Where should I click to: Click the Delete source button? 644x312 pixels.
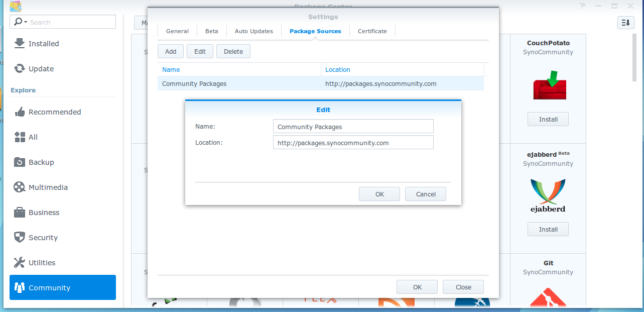[x=233, y=51]
